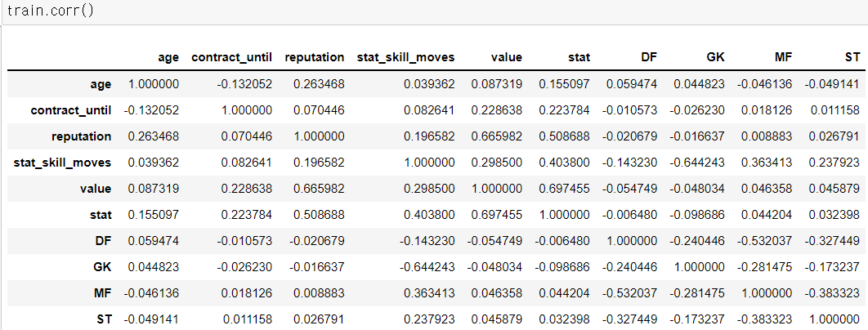The image size is (868, 330).
Task: Click the ST row label
Action: 103,319
